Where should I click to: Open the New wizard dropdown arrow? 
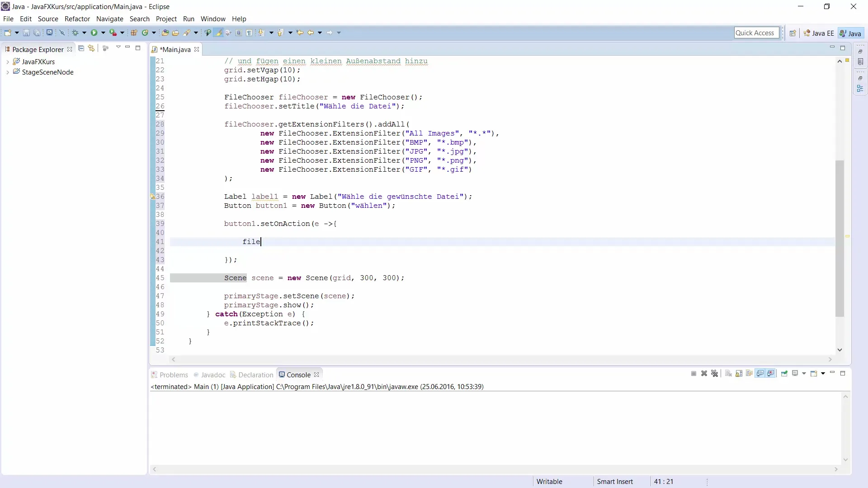(x=17, y=33)
